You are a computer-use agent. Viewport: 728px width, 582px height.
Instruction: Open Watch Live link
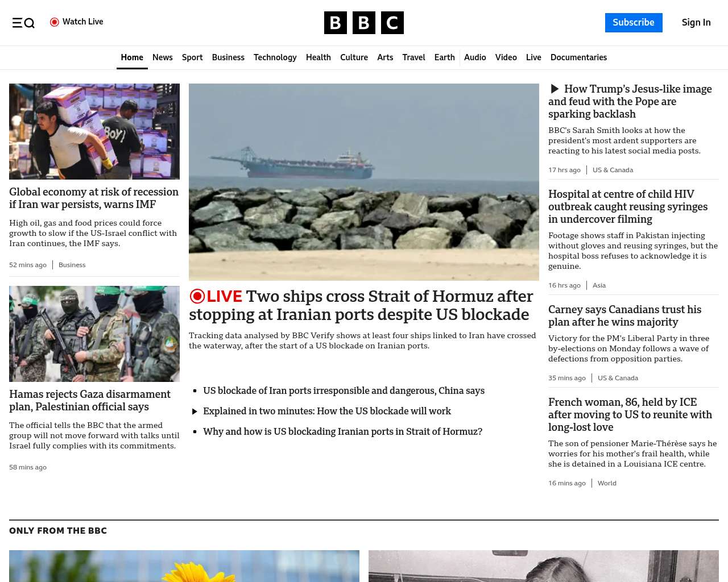[77, 22]
